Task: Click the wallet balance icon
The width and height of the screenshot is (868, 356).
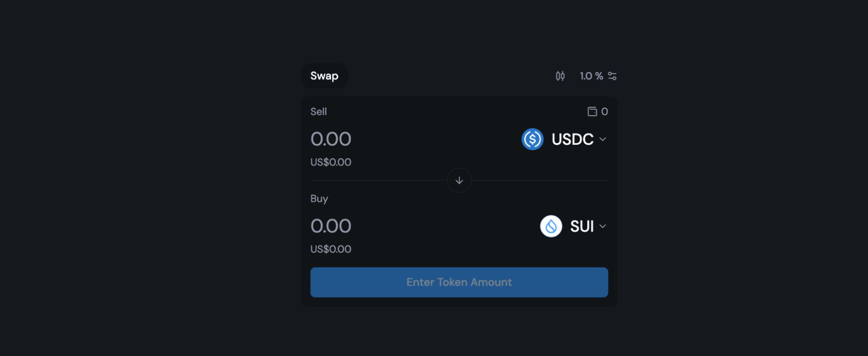Action: coord(592,111)
